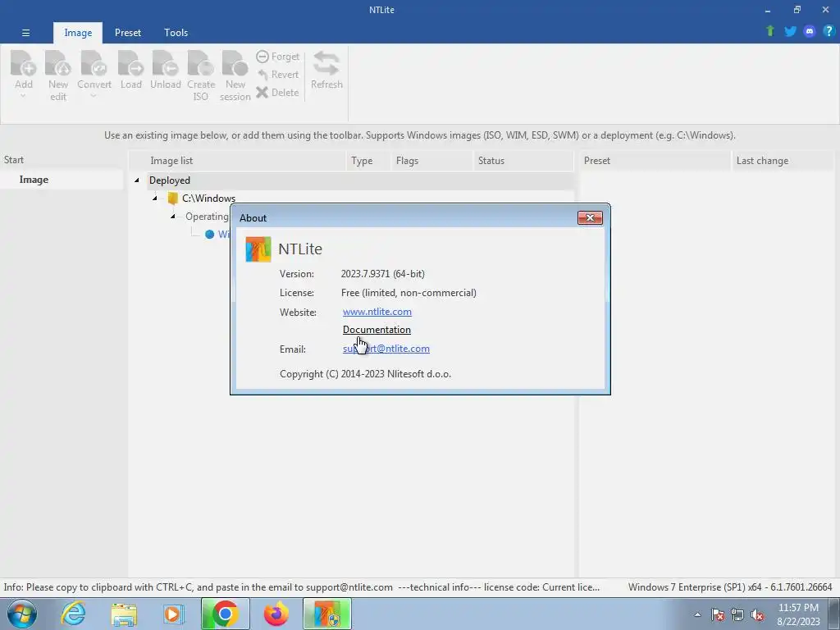Switch to the Image tab

point(78,33)
